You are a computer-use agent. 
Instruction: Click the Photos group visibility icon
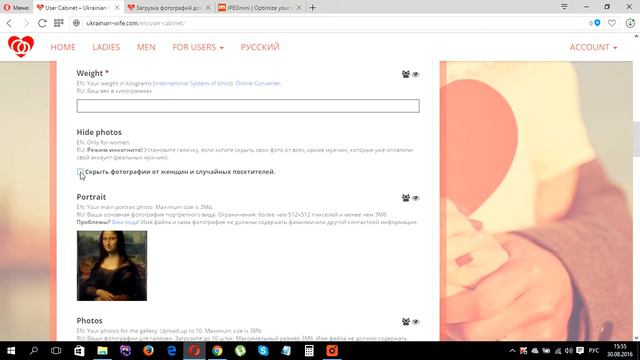coord(406,322)
